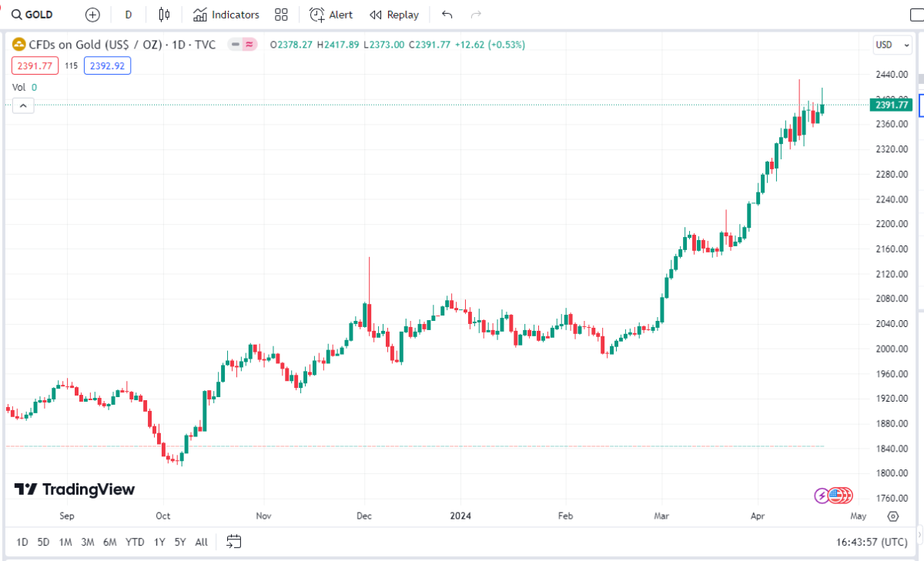Click the blue buy price 2392.92

click(107, 66)
